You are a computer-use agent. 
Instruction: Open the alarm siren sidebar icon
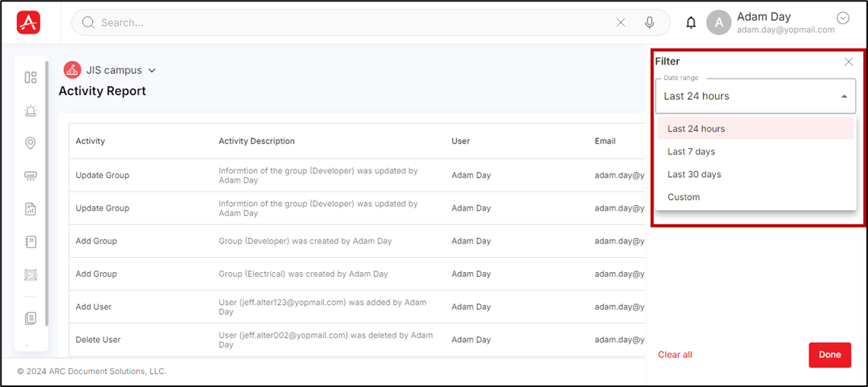pos(30,111)
